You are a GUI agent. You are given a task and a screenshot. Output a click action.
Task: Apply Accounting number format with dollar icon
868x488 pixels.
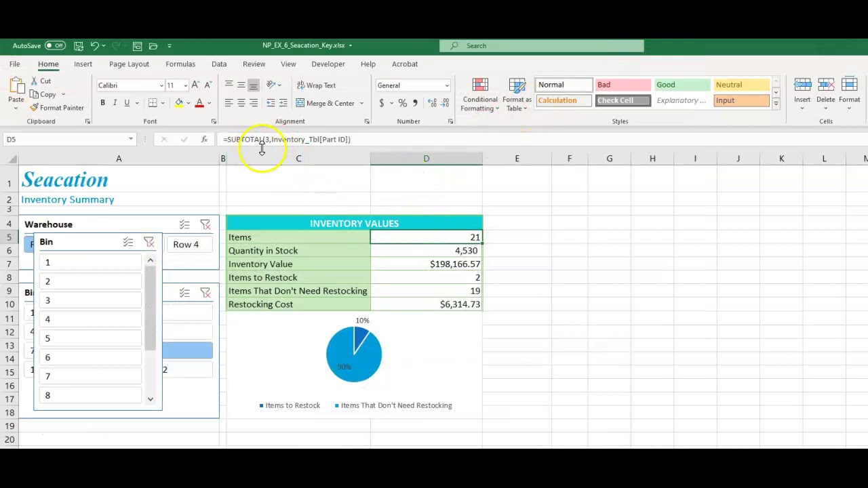(381, 103)
